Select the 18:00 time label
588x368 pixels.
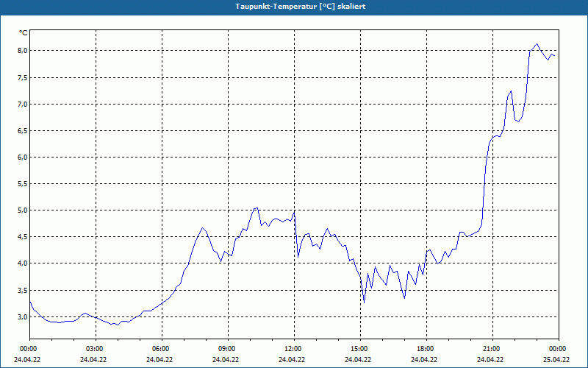pyautogui.click(x=426, y=349)
